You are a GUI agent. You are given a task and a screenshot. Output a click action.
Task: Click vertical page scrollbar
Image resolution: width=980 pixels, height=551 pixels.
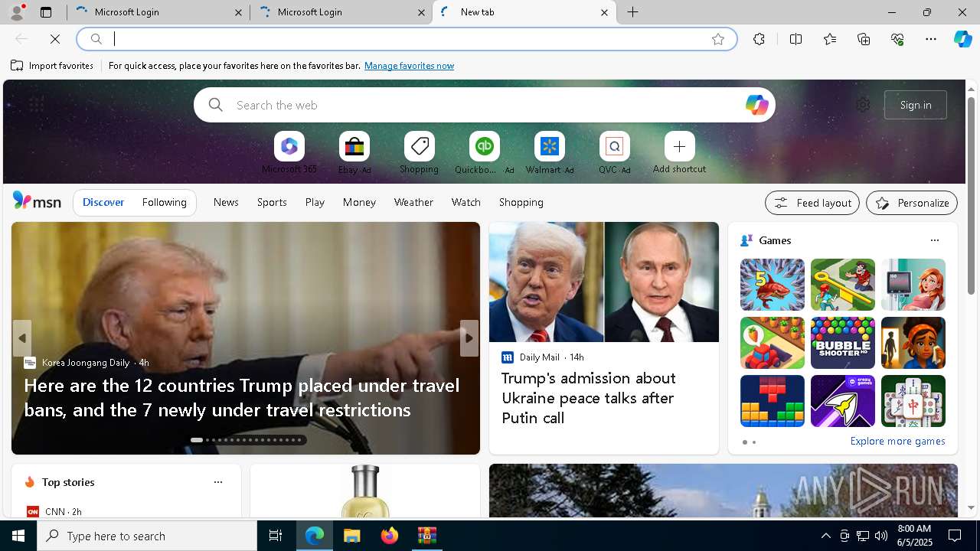[x=971, y=195]
